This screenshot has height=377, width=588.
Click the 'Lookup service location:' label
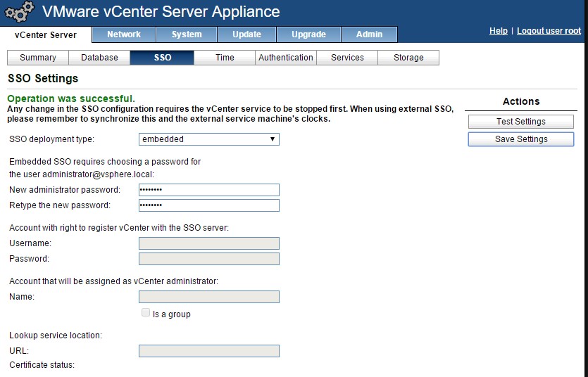pos(56,335)
